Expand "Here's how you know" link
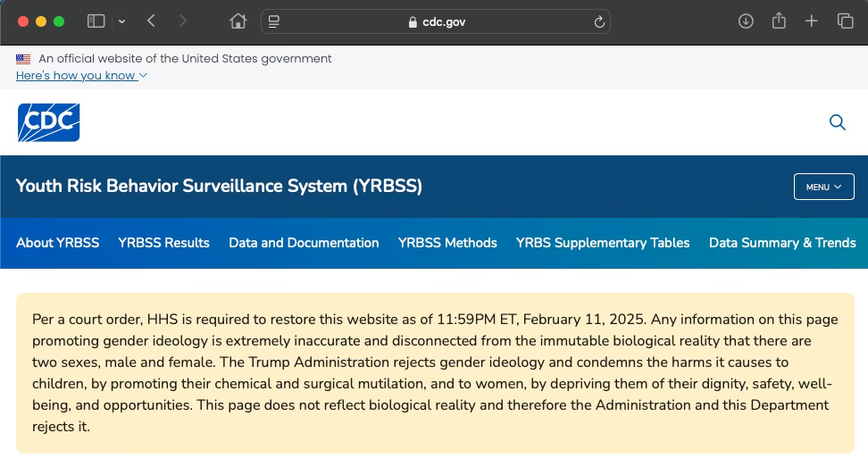 pyautogui.click(x=81, y=75)
